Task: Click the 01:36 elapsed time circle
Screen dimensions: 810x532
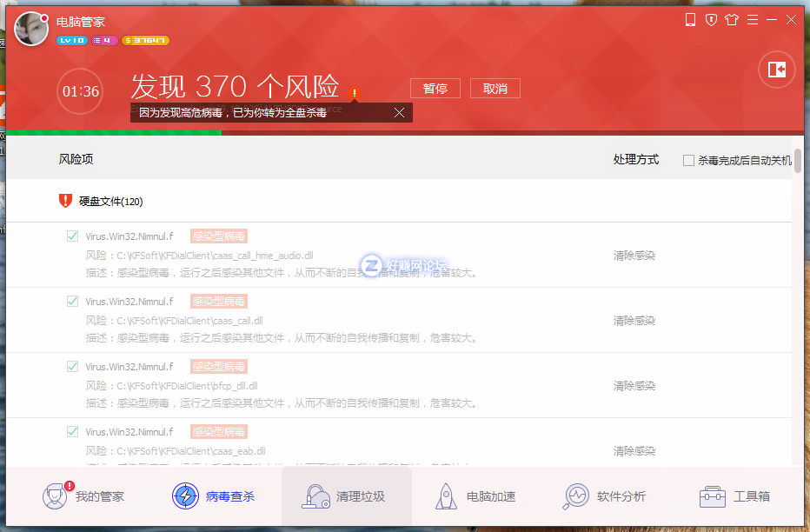Action: [80, 91]
